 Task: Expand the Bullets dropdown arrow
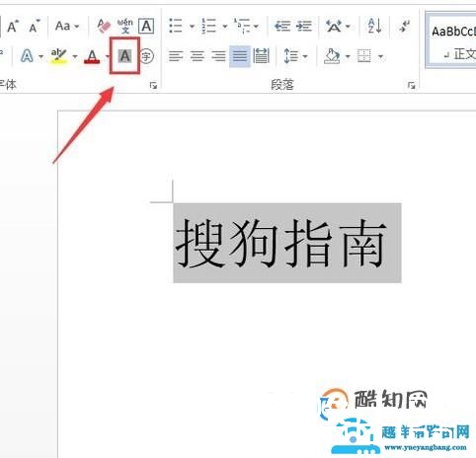pos(192,27)
